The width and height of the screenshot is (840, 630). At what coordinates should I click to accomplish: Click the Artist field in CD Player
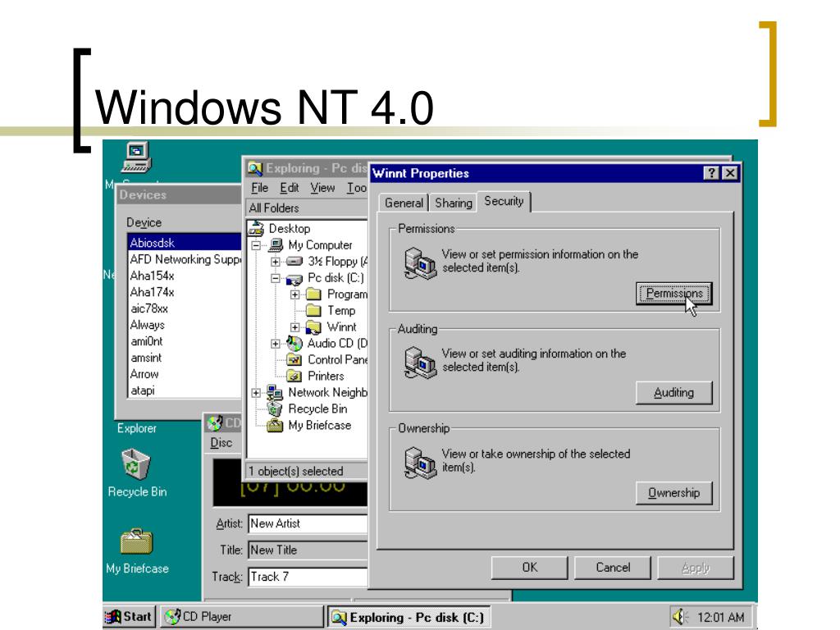point(308,523)
